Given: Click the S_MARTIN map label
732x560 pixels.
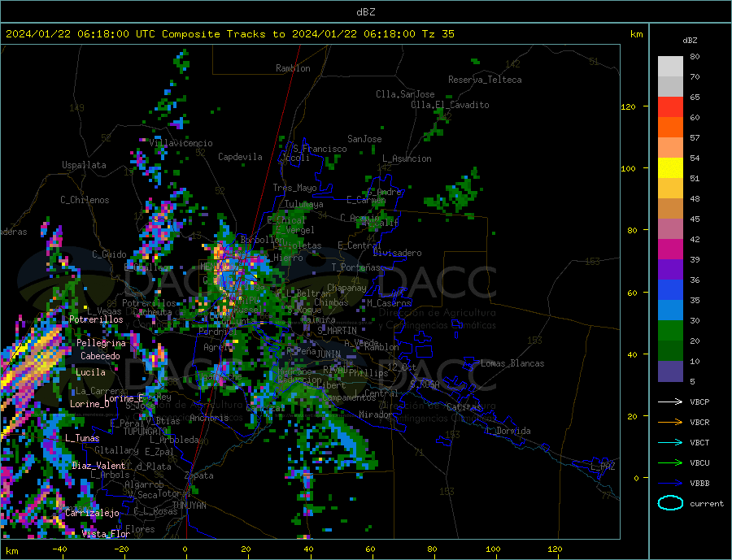Looking at the screenshot, I should (x=337, y=331).
